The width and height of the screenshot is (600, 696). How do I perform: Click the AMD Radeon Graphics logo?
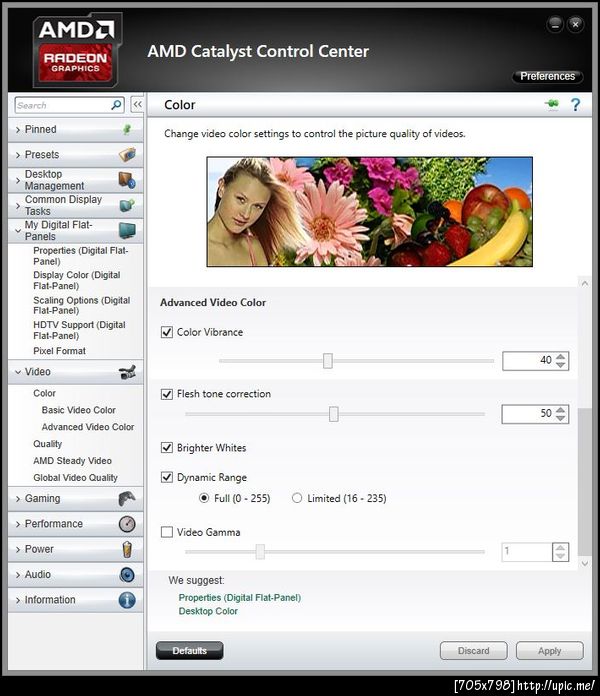(77, 49)
